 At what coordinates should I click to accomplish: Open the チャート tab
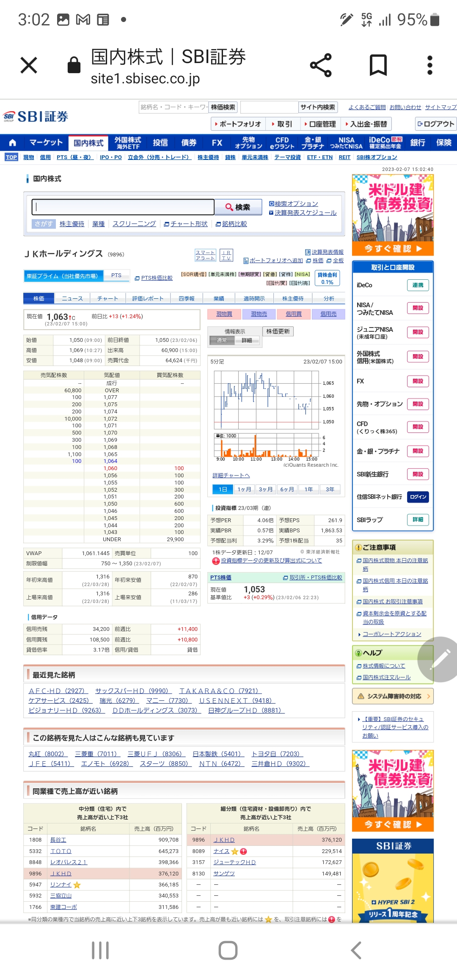[x=107, y=298]
